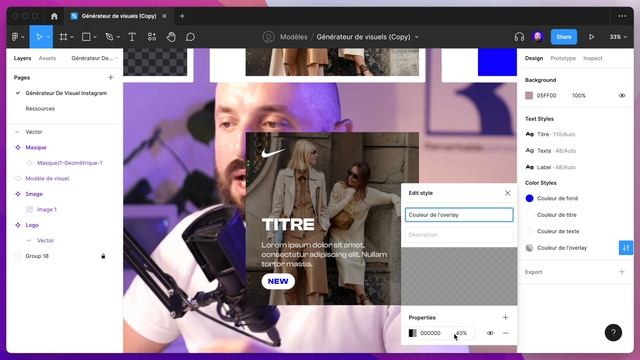The image size is (640, 360).
Task: Add a new page with plus icon
Action: tap(111, 77)
